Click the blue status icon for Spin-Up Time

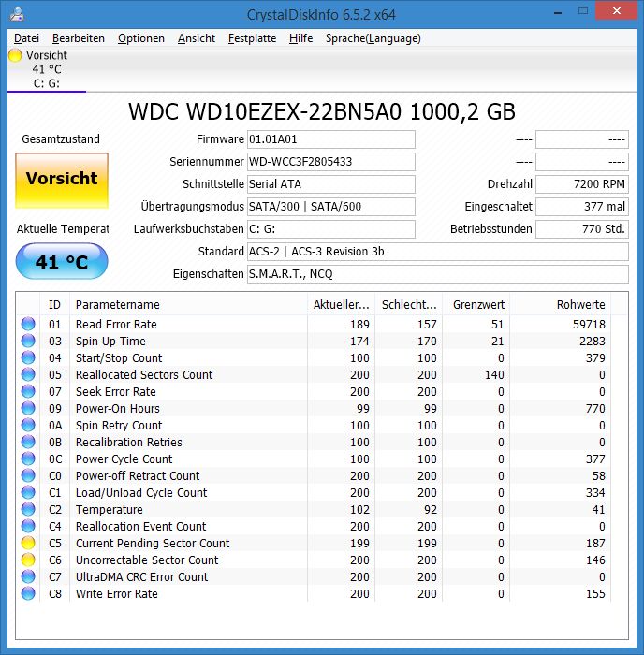28,341
